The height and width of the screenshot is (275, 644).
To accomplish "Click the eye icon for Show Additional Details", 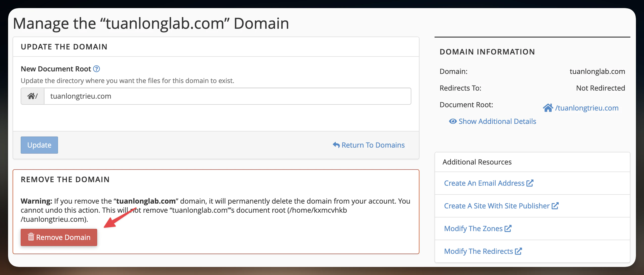I will (453, 121).
